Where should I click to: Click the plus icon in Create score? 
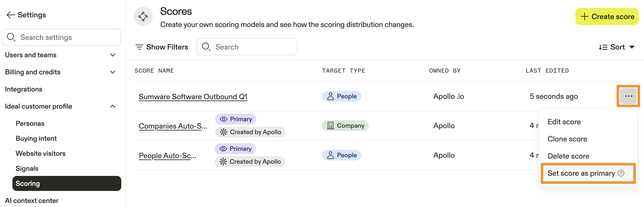coord(584,16)
